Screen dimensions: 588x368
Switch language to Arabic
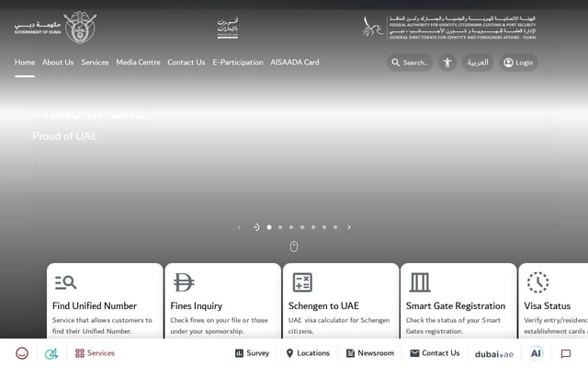tap(478, 63)
